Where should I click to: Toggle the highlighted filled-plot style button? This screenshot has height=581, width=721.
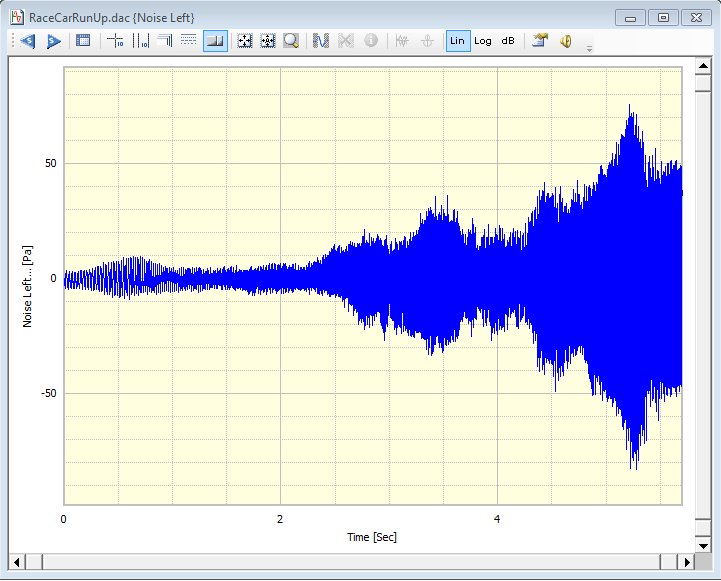tap(214, 41)
